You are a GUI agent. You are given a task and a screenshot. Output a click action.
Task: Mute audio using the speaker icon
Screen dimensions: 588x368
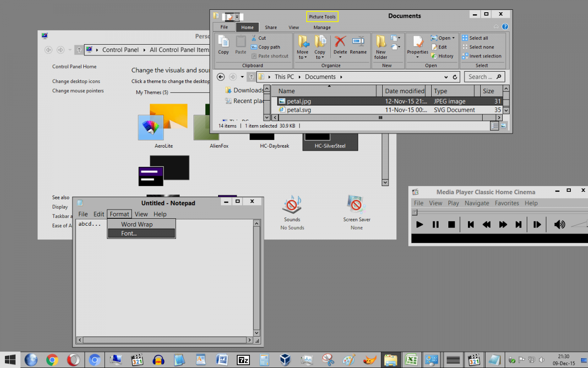pyautogui.click(x=559, y=224)
